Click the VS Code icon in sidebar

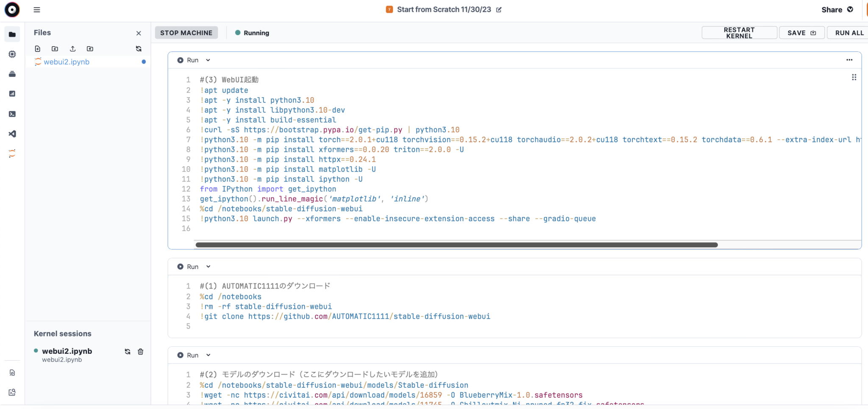[x=12, y=134]
